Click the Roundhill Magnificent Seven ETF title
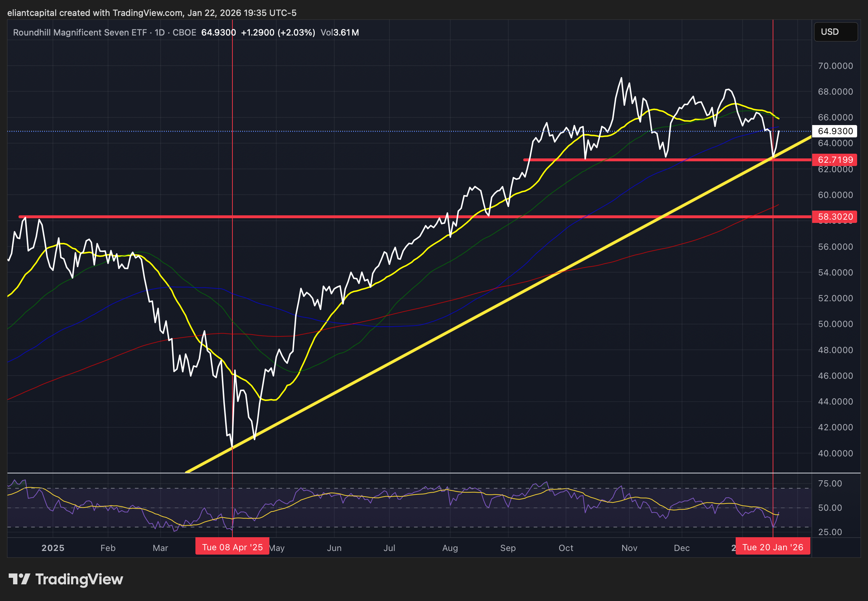The image size is (868, 601). (80, 32)
